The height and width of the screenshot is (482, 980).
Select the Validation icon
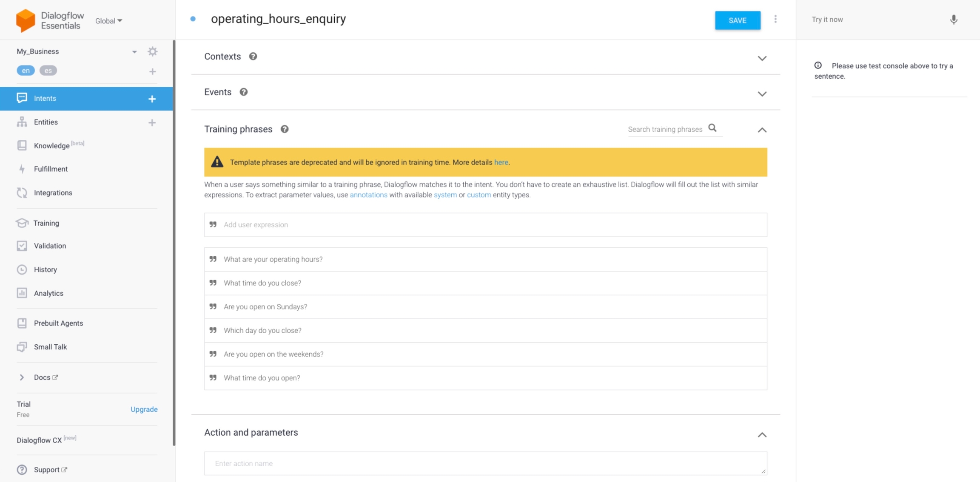pos(22,246)
